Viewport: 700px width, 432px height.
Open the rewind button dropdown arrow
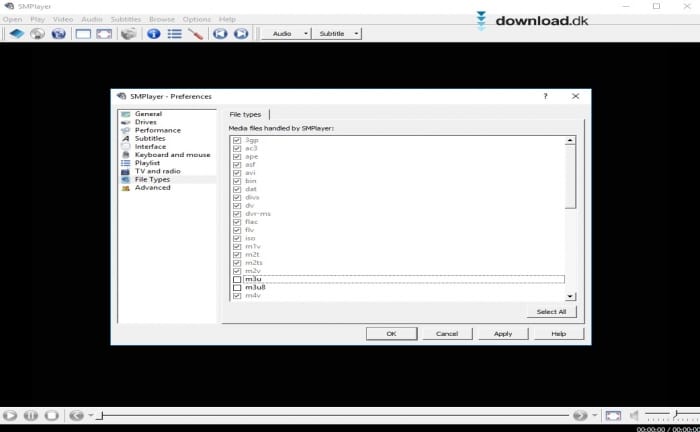pos(91,415)
